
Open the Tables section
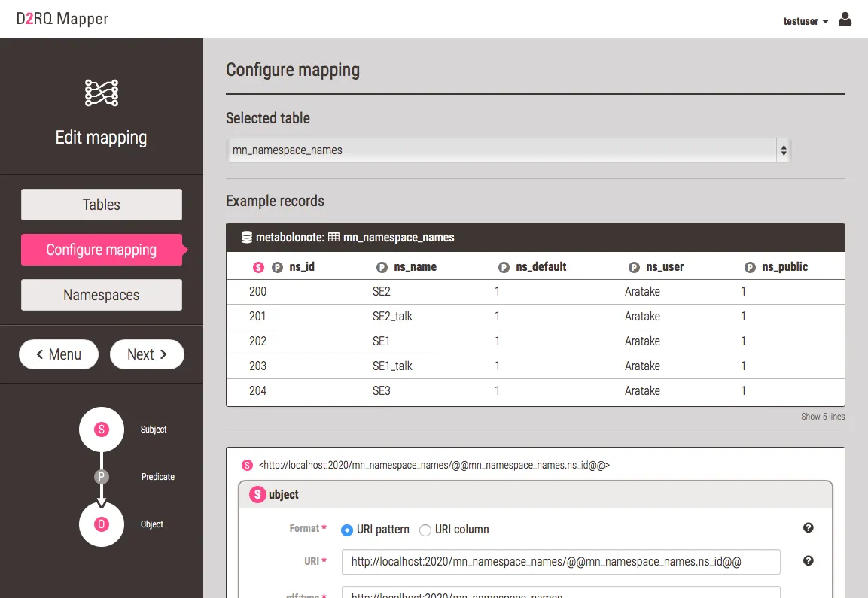coord(102,205)
